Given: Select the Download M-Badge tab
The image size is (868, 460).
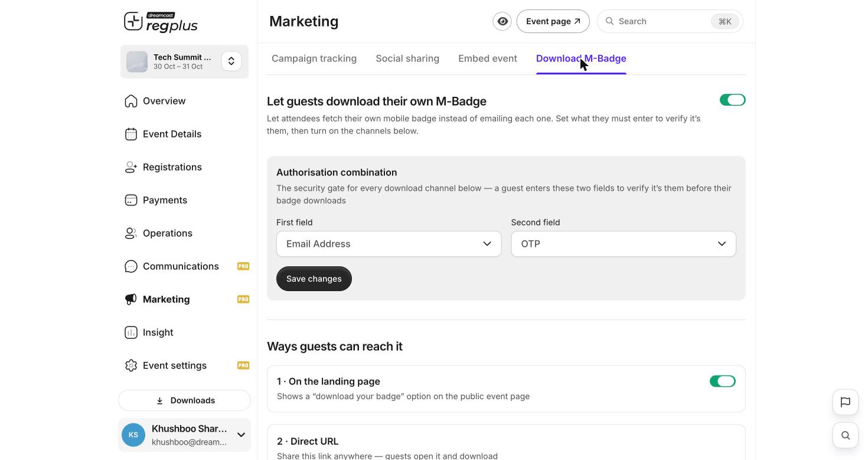Looking at the screenshot, I should (581, 58).
